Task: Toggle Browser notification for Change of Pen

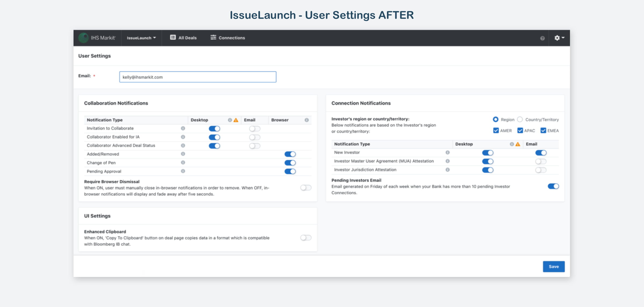Action: [x=290, y=163]
